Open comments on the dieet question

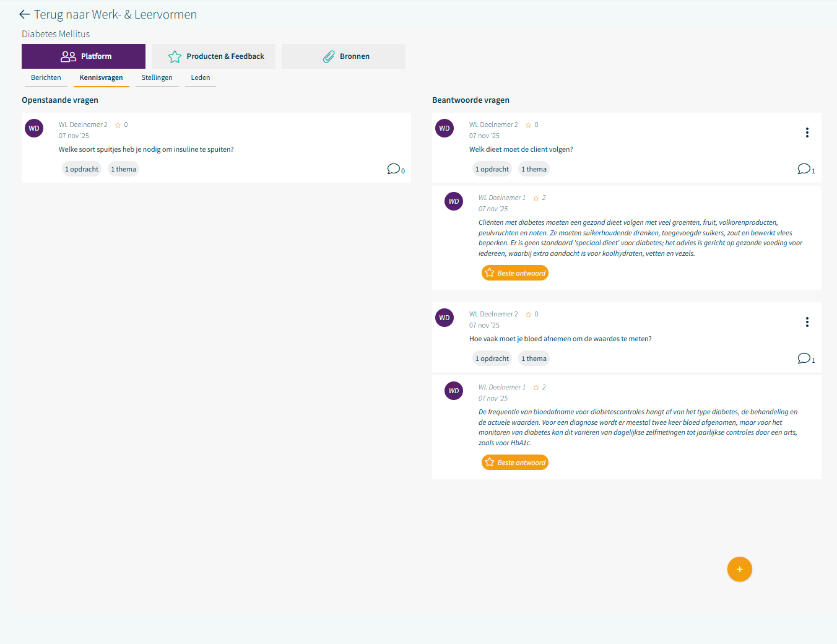pos(804,169)
